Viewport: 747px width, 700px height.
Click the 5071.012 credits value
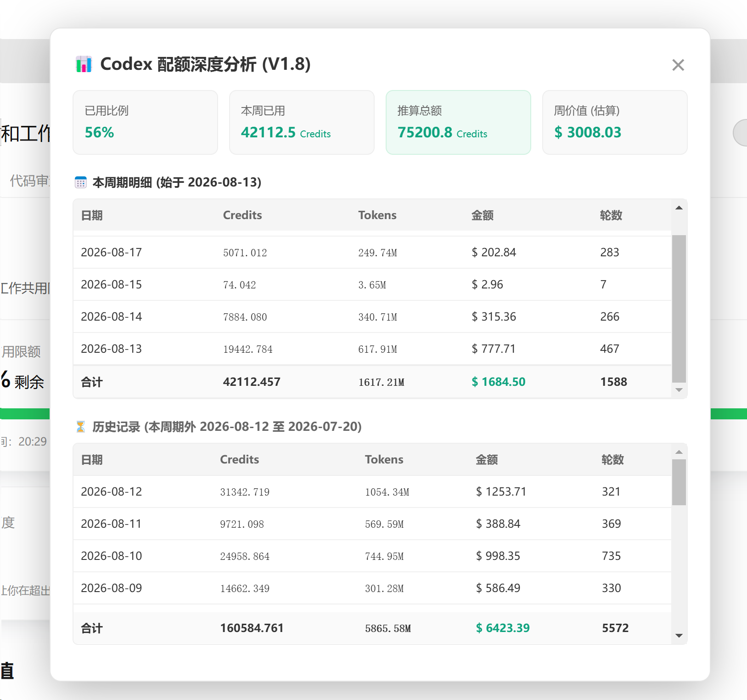pyautogui.click(x=245, y=253)
